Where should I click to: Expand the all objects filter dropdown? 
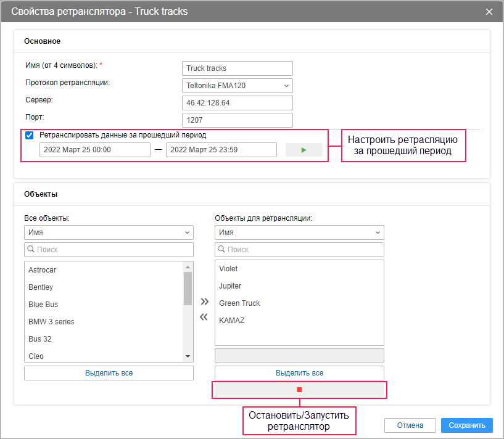tap(109, 232)
